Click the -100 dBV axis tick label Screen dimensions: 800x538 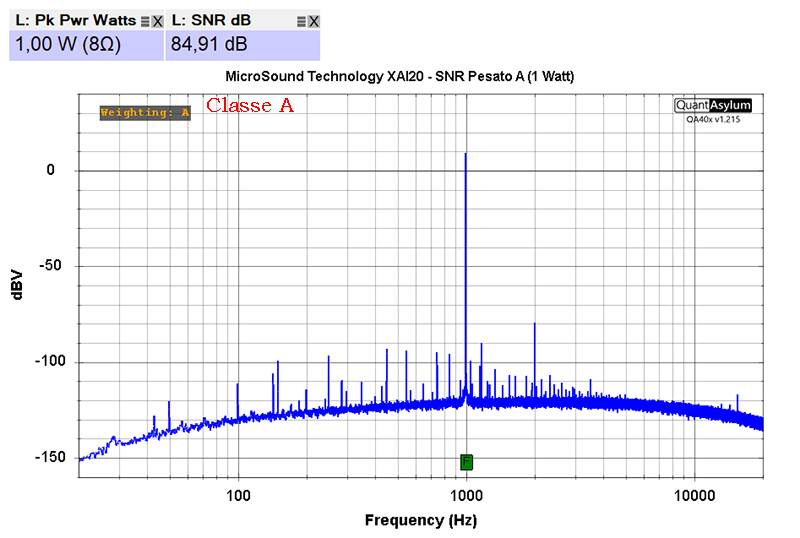pos(50,362)
